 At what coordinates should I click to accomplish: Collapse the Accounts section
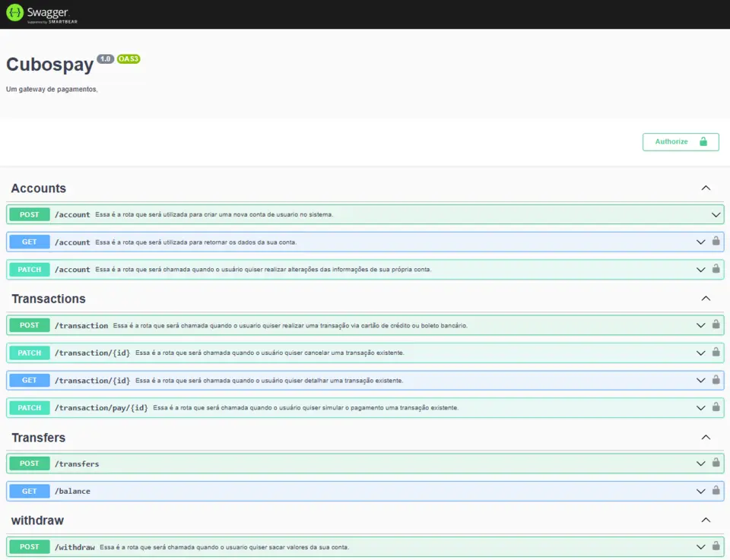[705, 188]
